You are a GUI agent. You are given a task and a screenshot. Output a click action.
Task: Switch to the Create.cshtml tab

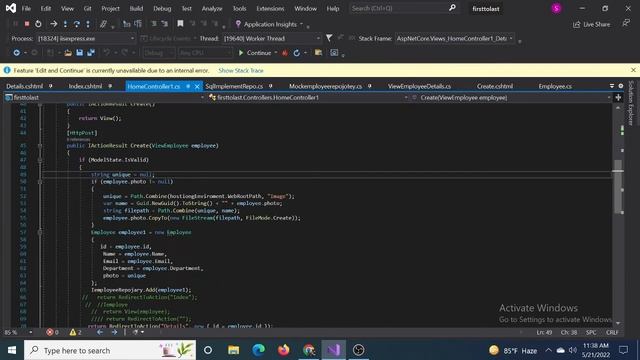pyautogui.click(x=495, y=86)
